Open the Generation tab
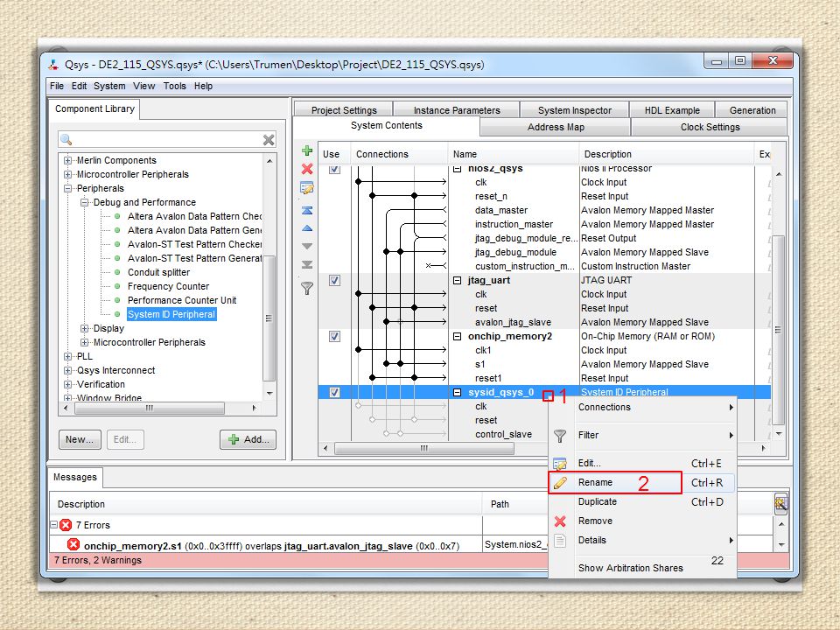840x630 pixels. click(x=752, y=110)
